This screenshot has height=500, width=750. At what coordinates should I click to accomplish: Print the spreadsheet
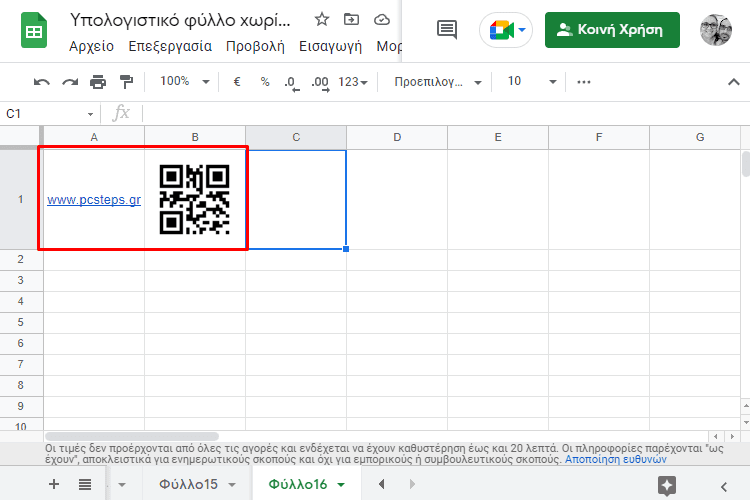click(98, 82)
